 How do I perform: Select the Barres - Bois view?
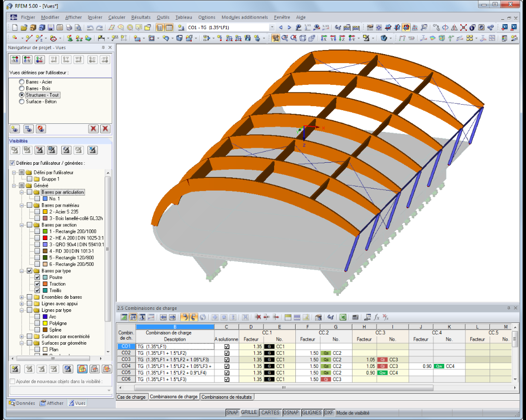35,88
